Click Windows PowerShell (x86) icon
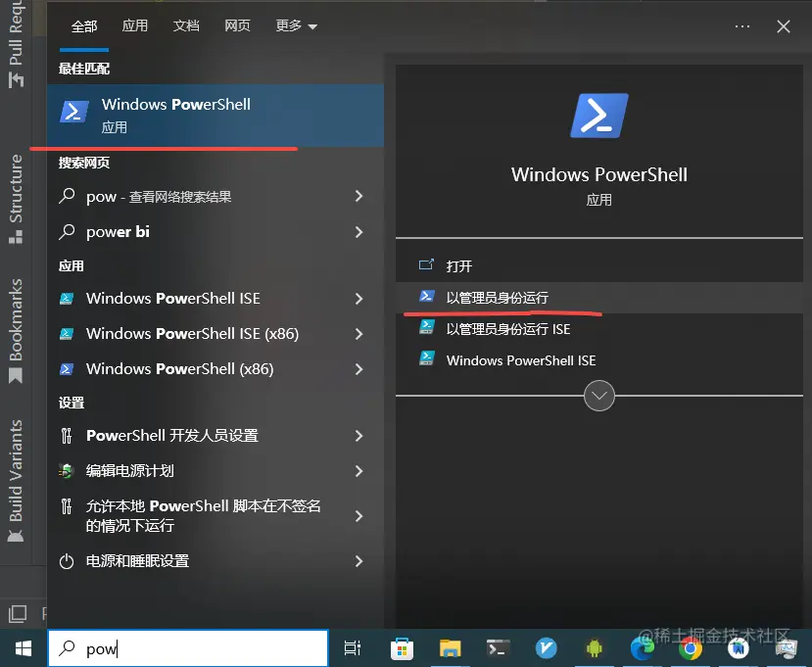This screenshot has height=667, width=812. click(x=67, y=368)
